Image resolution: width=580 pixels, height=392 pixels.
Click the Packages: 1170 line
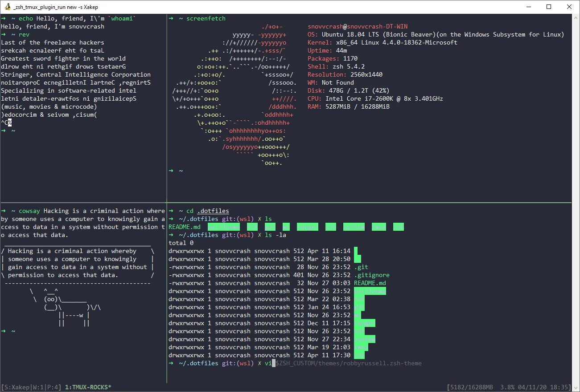pyautogui.click(x=333, y=58)
